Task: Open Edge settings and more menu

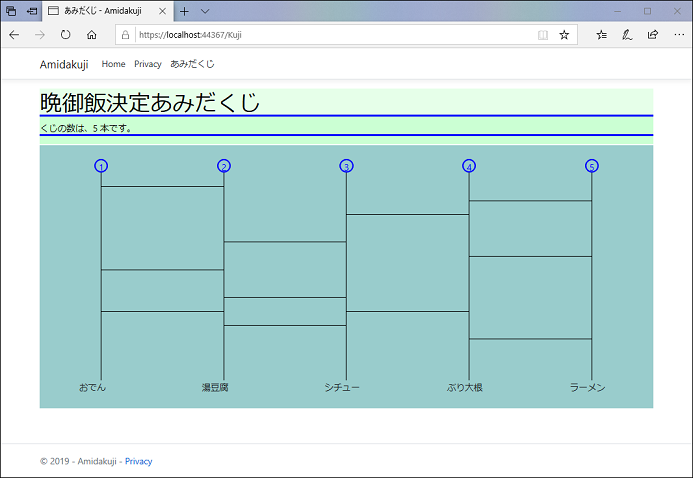Action: coord(679,35)
